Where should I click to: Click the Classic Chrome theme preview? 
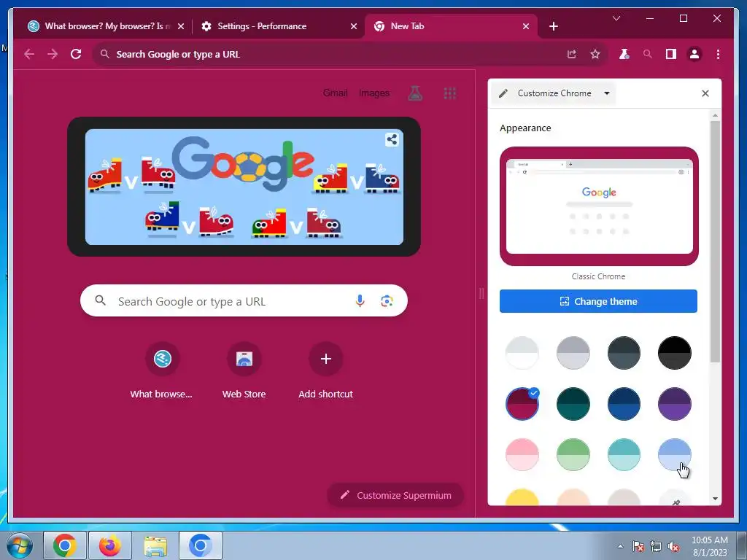point(599,206)
